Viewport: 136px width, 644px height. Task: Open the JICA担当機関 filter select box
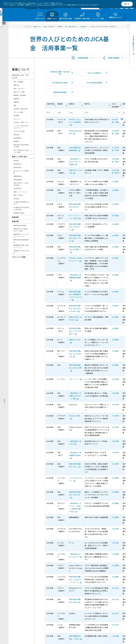tap(116, 112)
